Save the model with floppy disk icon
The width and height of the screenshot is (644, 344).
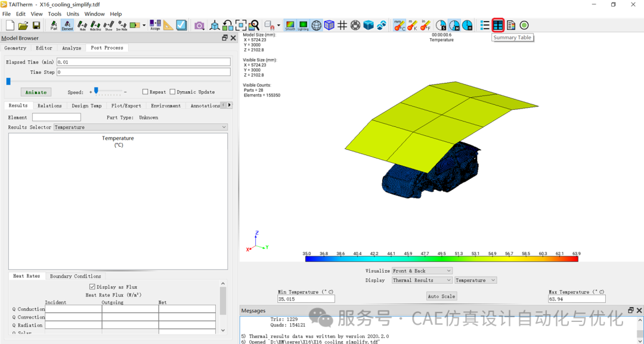pos(36,26)
